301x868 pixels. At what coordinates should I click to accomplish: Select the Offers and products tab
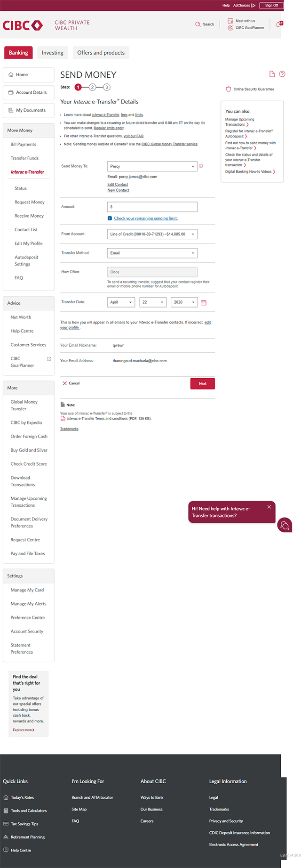point(101,53)
